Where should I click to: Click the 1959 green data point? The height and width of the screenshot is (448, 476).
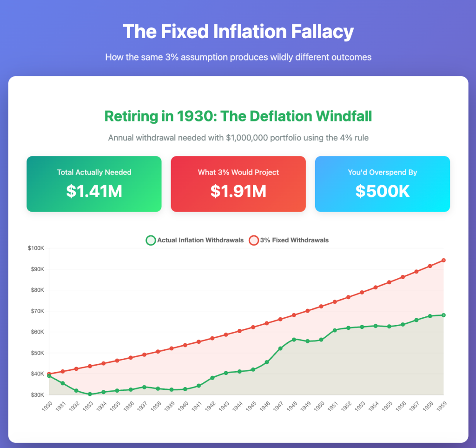(443, 315)
